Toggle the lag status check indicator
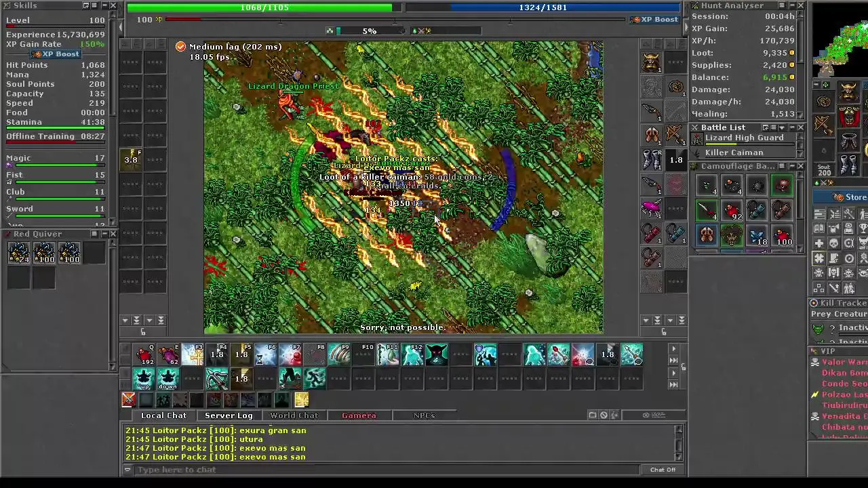 [x=180, y=47]
